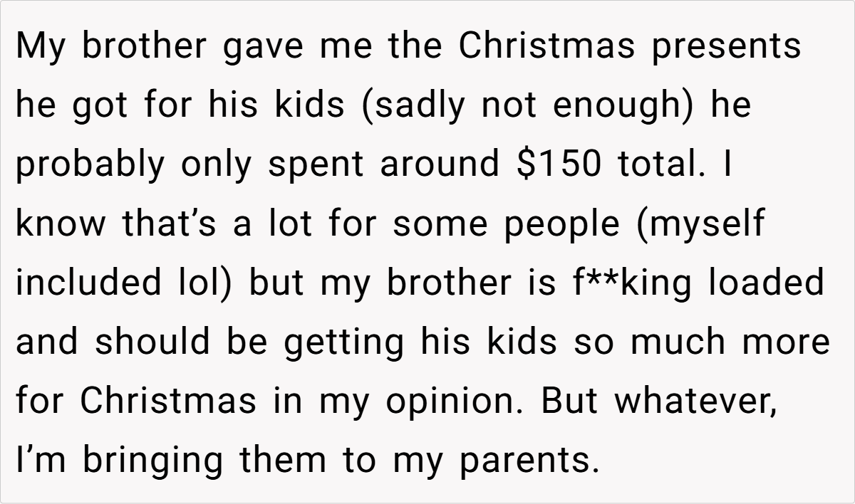Select the word "loaded" in the text

[767, 283]
